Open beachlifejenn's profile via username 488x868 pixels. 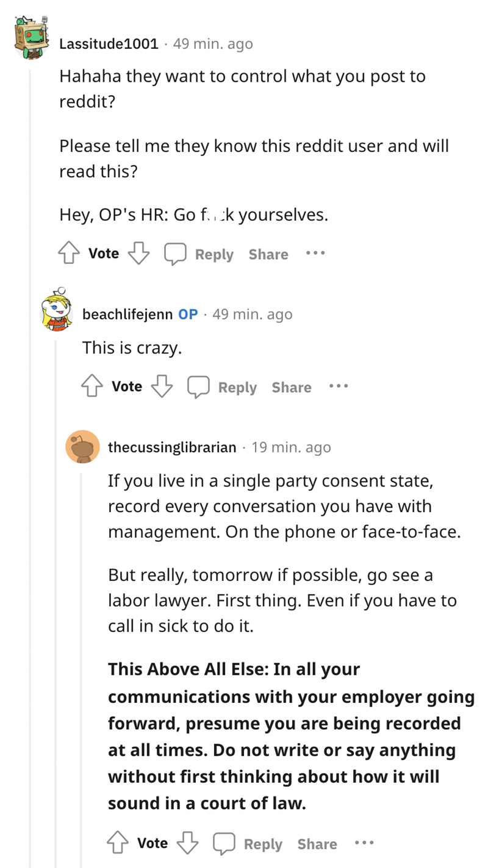pyautogui.click(x=127, y=315)
